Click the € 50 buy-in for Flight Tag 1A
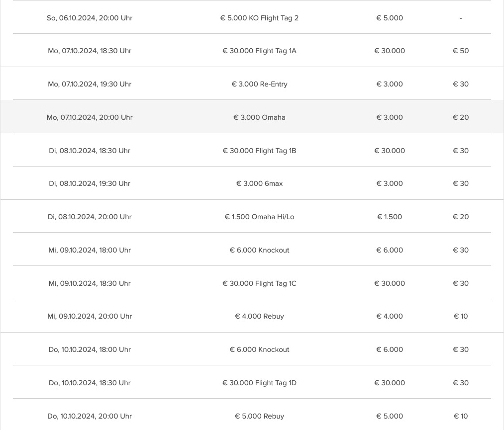The height and width of the screenshot is (430, 504). 461,51
